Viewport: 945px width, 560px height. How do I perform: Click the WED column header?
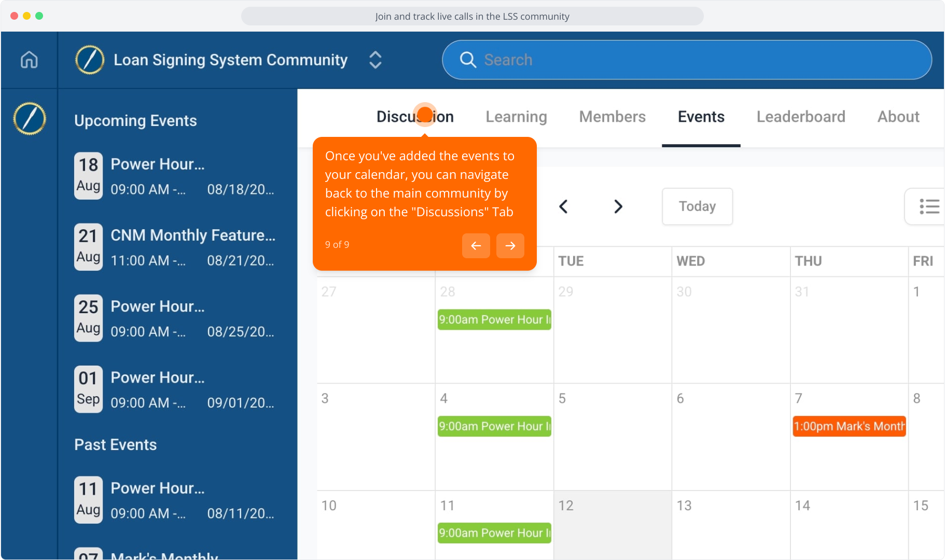[x=690, y=261]
